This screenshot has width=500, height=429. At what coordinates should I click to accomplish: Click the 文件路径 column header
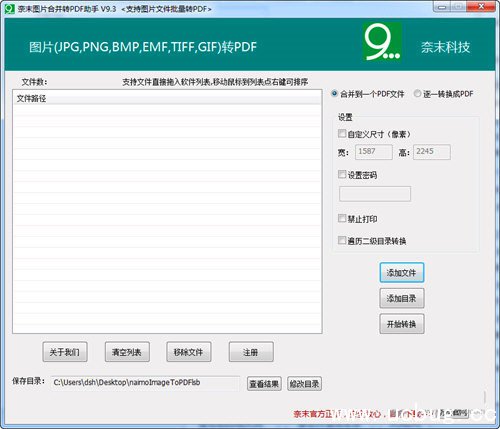[167, 99]
